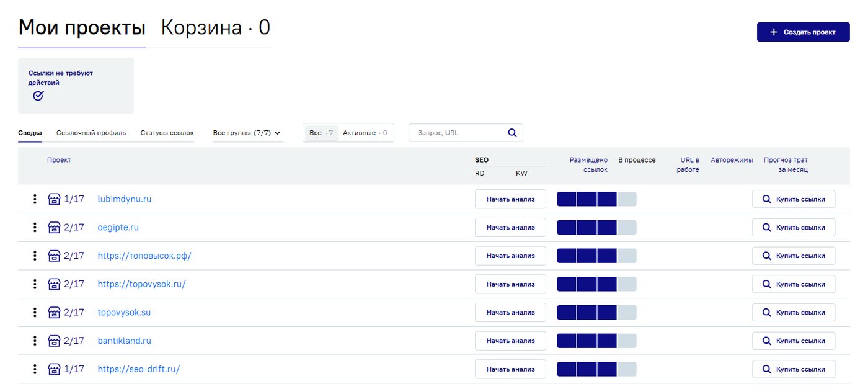Click the 'Ссылки не требуют действий' card
The height and width of the screenshot is (389, 868).
[76, 86]
